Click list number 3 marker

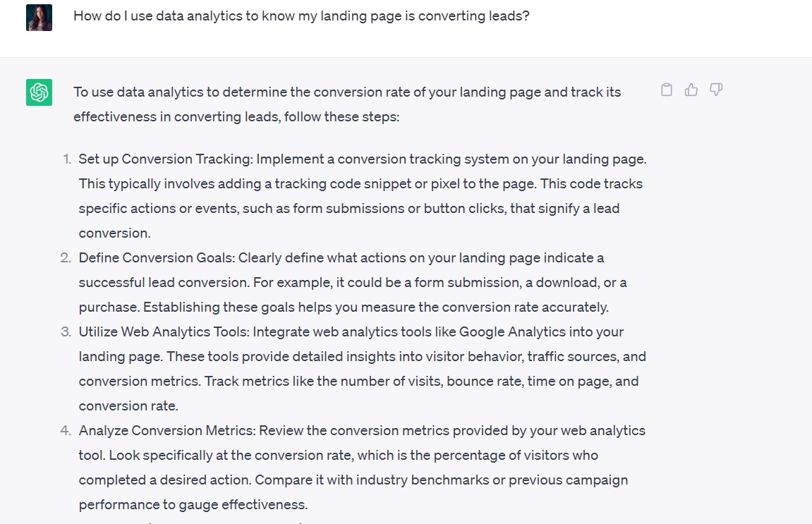66,332
